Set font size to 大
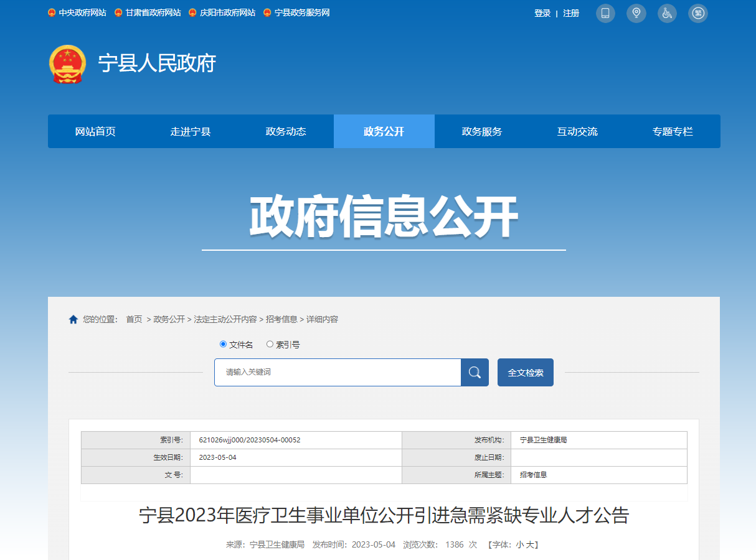This screenshot has width=756, height=560. pos(530,544)
